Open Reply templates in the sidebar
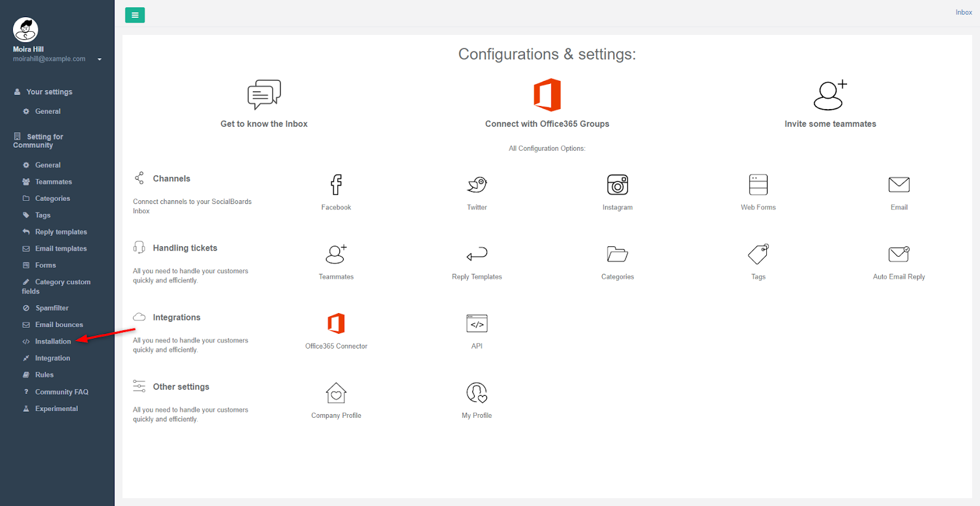The height and width of the screenshot is (506, 980). pyautogui.click(x=61, y=232)
